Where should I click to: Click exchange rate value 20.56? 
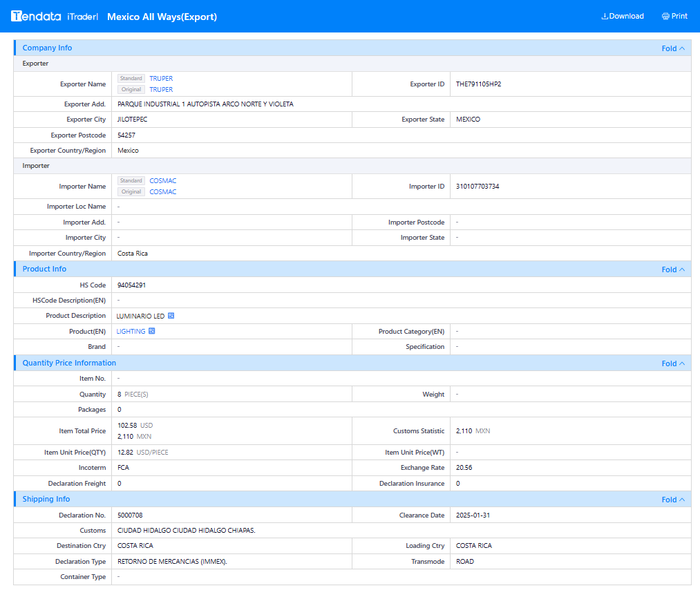[464, 468]
